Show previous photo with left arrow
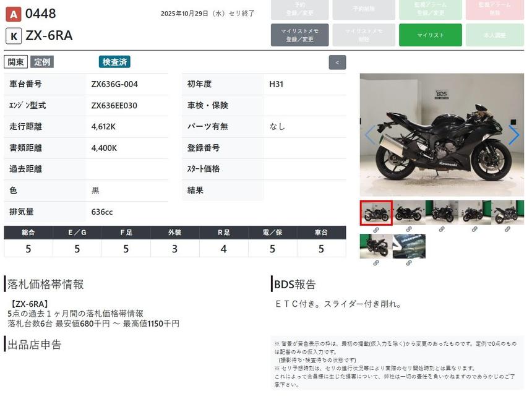The height and width of the screenshot is (412, 532). pos(370,135)
